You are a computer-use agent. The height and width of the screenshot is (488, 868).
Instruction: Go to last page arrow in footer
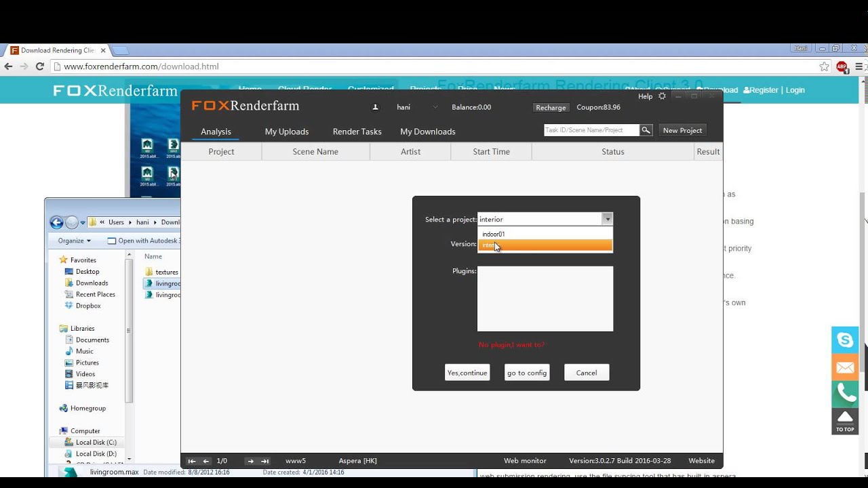pyautogui.click(x=264, y=461)
